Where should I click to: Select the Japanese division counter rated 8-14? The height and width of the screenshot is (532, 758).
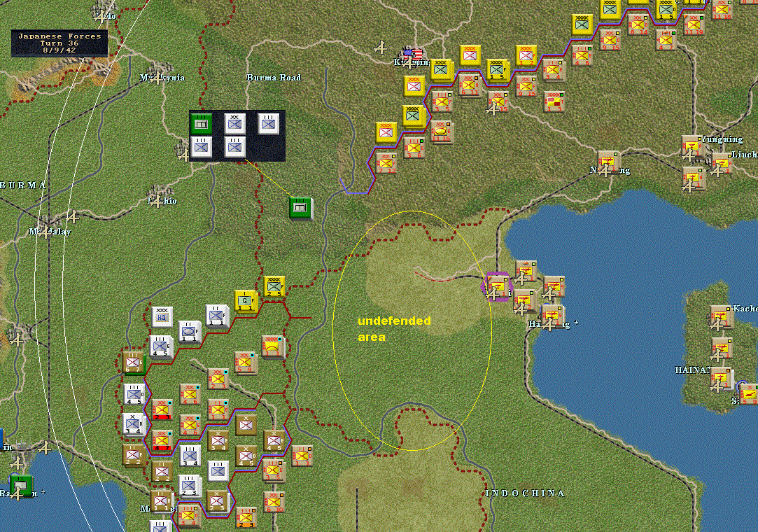[x=638, y=24]
